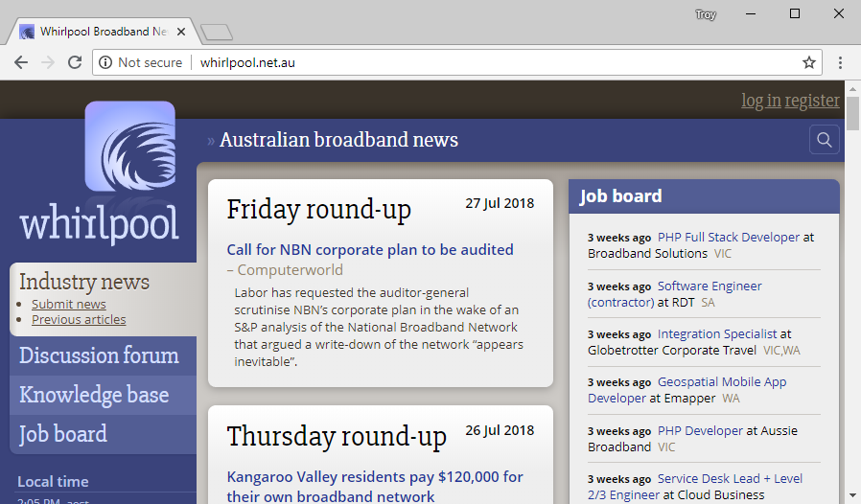Click the Troy profile button
Image resolution: width=861 pixels, height=504 pixels.
coord(706,14)
